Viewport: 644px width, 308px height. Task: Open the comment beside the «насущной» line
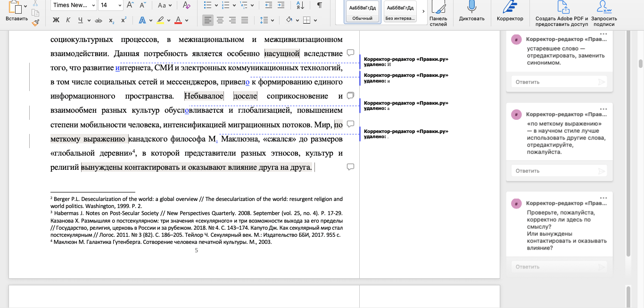(350, 52)
